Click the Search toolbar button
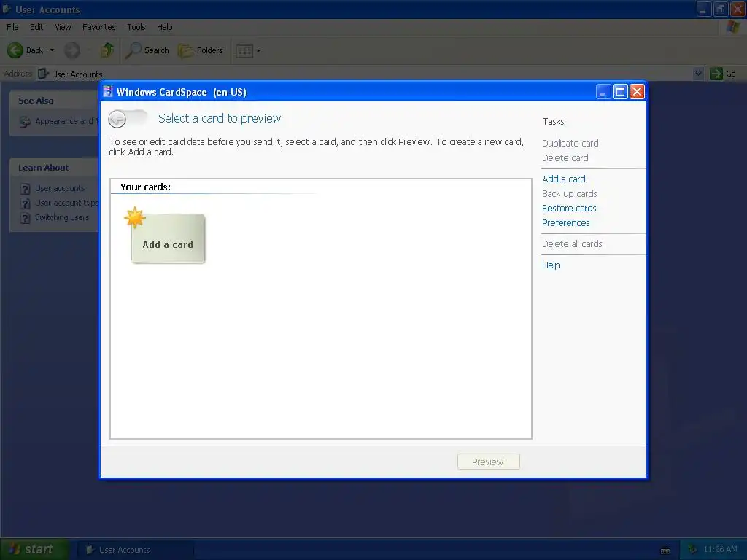Screen dimensions: 747x560 147,50
